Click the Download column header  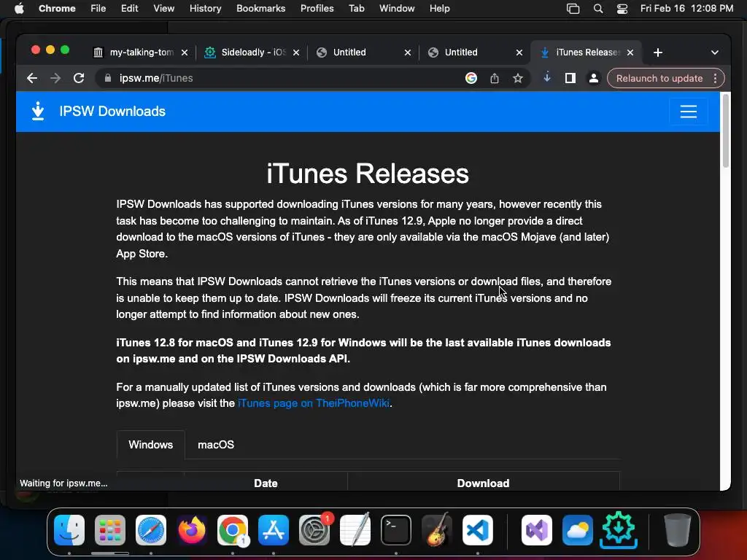[483, 483]
